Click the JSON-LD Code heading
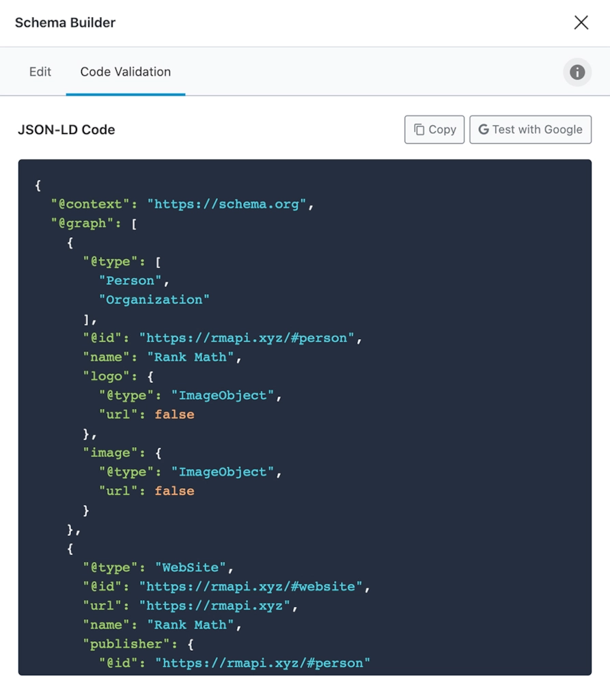This screenshot has width=610, height=700. pos(66,130)
